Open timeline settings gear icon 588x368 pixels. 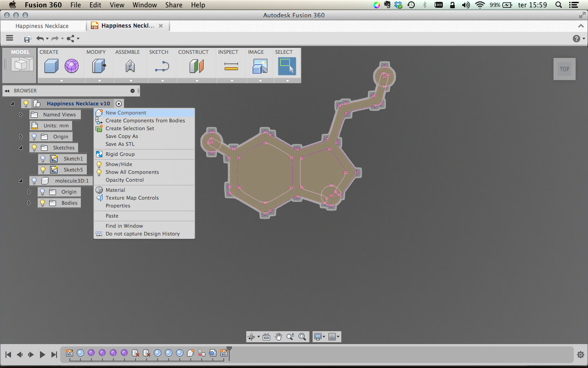tap(581, 355)
